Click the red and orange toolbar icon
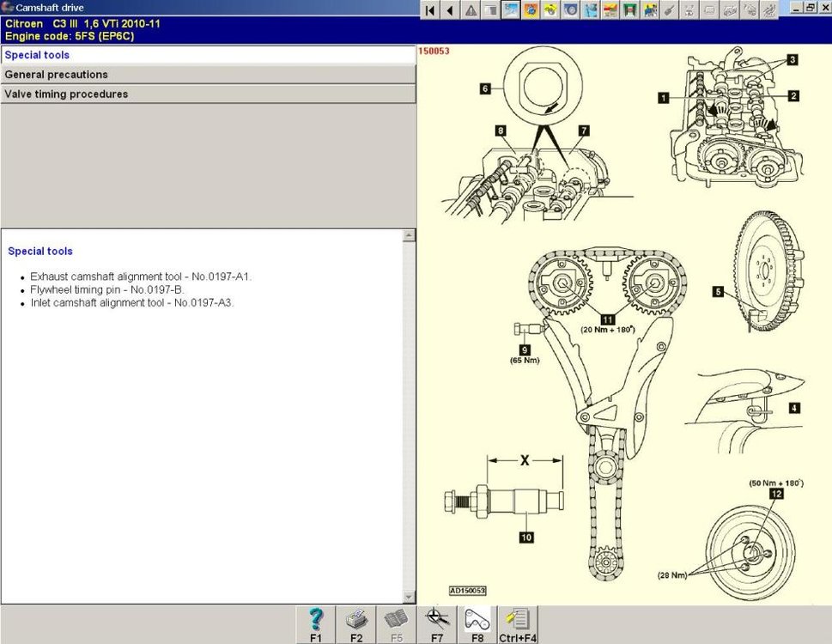 coord(610,9)
